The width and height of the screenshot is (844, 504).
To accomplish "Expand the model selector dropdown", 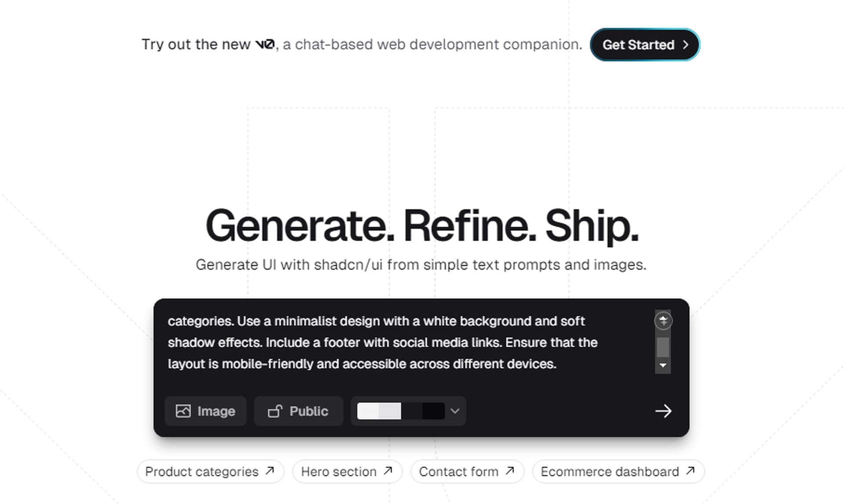I will (455, 411).
